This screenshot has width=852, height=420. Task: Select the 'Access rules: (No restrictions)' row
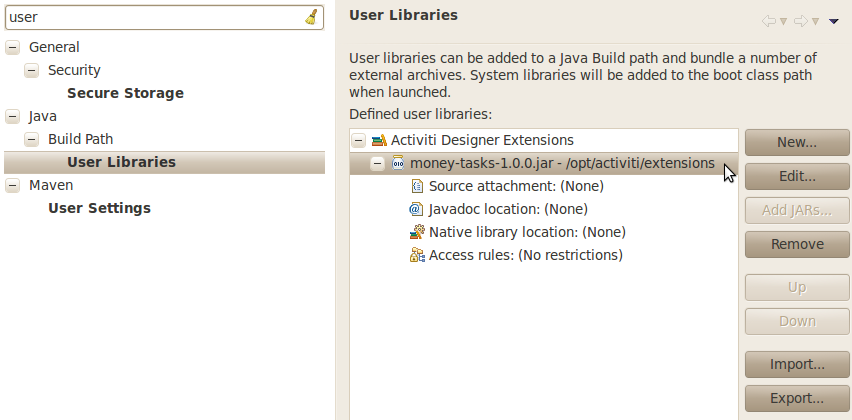pos(544,255)
